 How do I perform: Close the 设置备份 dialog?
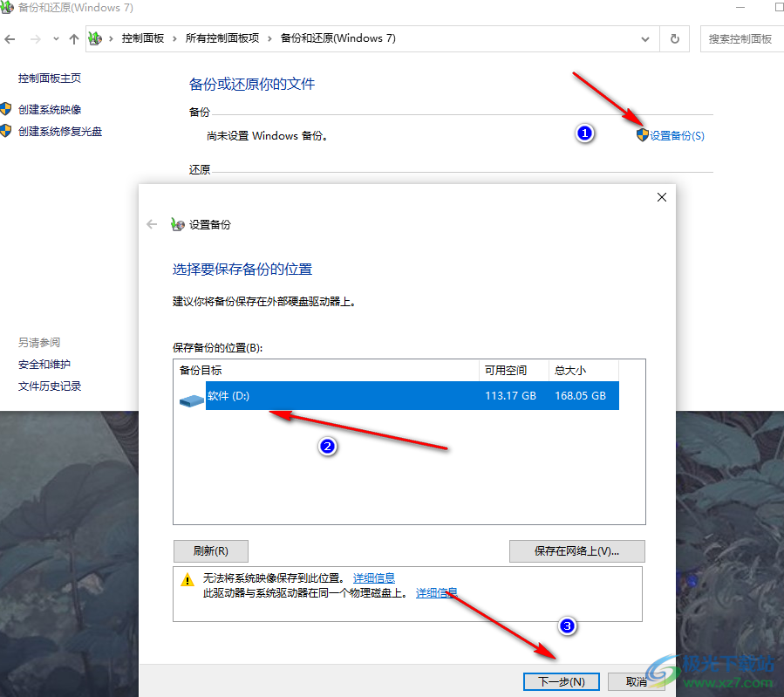click(662, 197)
